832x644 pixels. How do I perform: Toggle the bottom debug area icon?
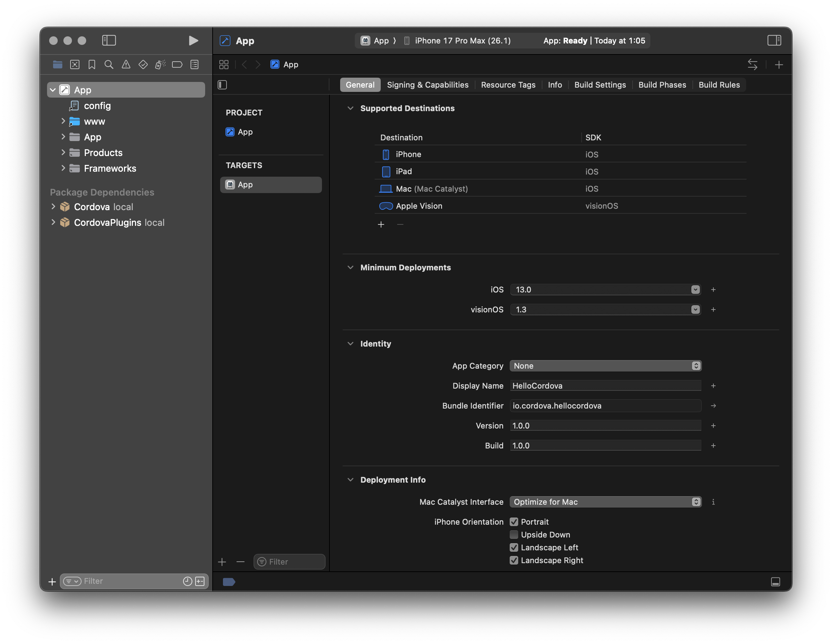tap(775, 582)
